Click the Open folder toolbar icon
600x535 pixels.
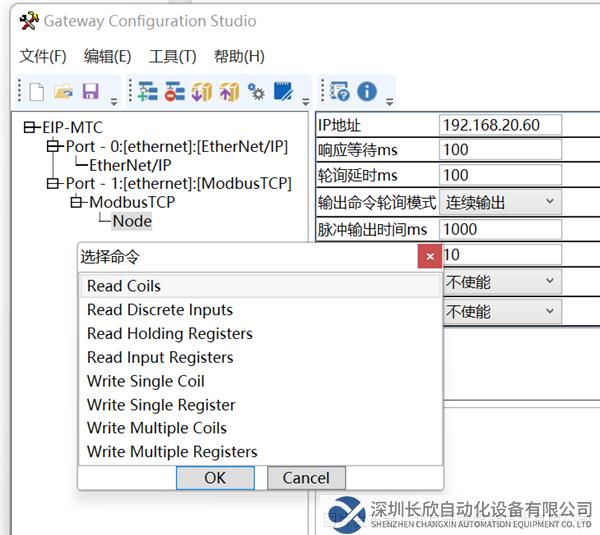click(x=63, y=92)
